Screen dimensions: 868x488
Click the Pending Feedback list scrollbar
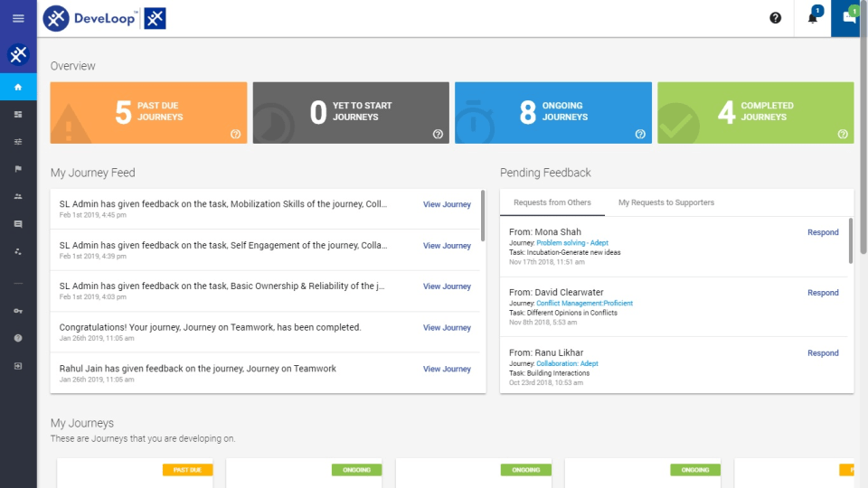850,240
